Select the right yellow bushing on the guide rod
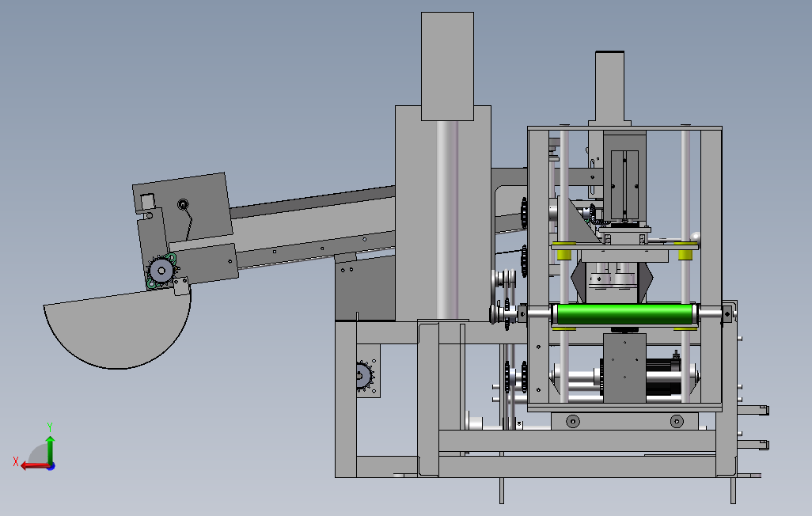 685,255
